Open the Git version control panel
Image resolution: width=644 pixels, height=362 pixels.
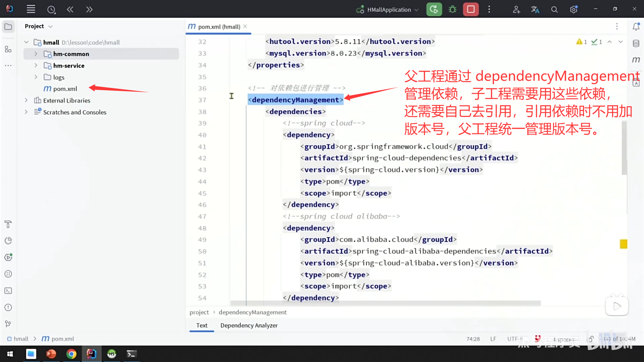[8, 324]
